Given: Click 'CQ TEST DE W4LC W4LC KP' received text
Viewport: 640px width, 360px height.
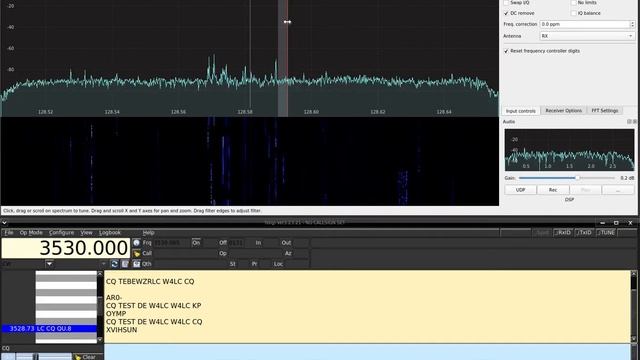Looking at the screenshot, I should 153,306.
